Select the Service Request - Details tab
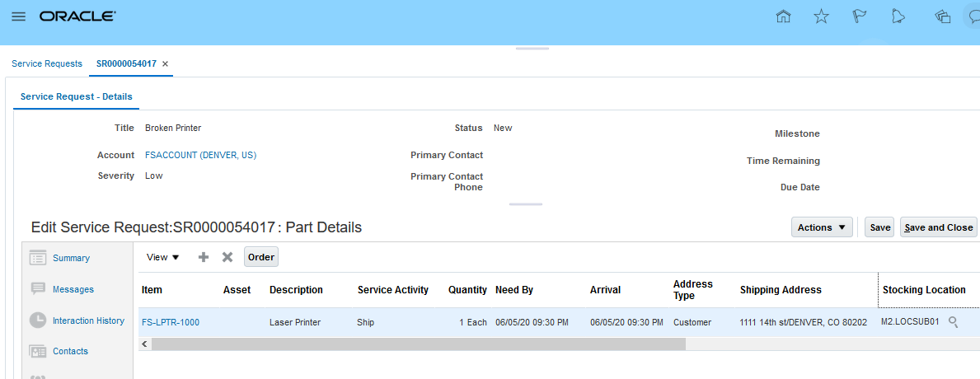The height and width of the screenshot is (379, 980). 76,96
